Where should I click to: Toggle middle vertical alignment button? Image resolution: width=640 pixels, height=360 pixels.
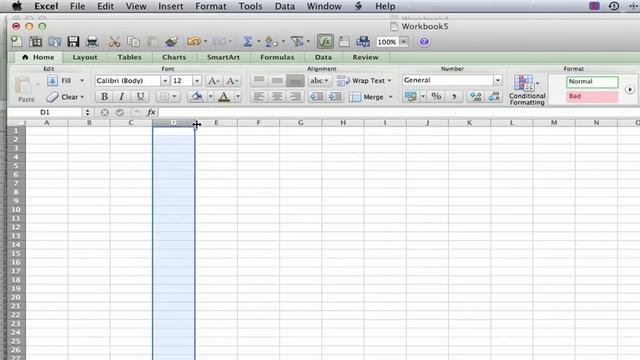[x=277, y=80]
